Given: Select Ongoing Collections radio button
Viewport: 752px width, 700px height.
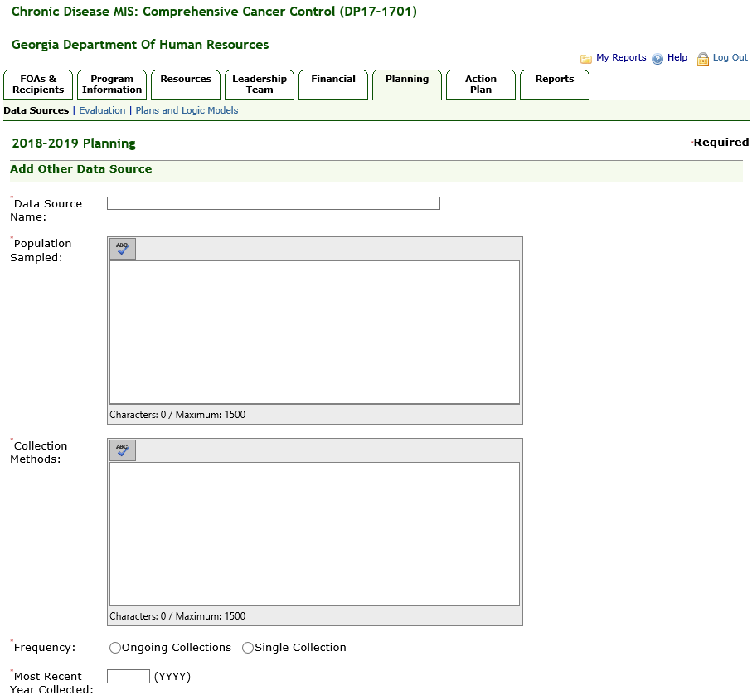Looking at the screenshot, I should tap(115, 648).
